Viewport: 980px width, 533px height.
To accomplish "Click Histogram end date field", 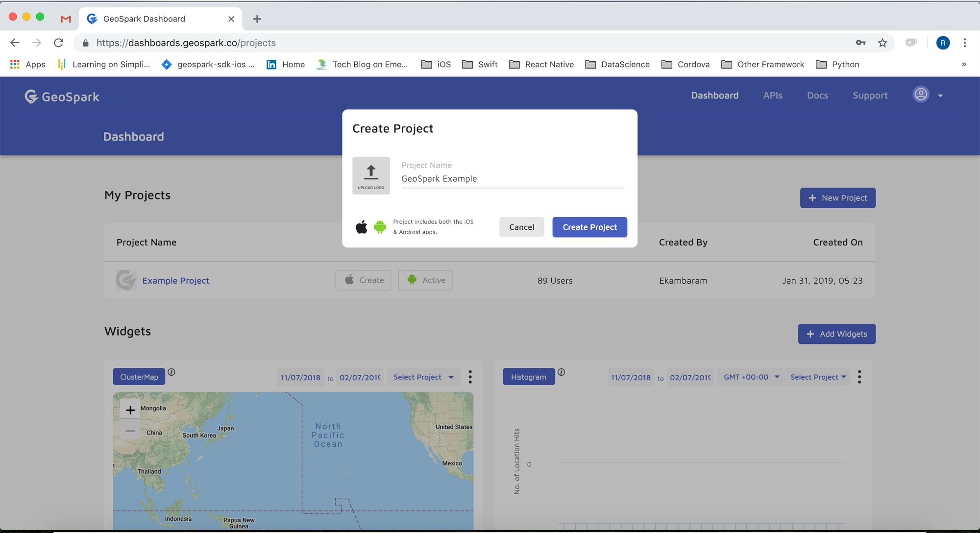I will click(x=690, y=377).
